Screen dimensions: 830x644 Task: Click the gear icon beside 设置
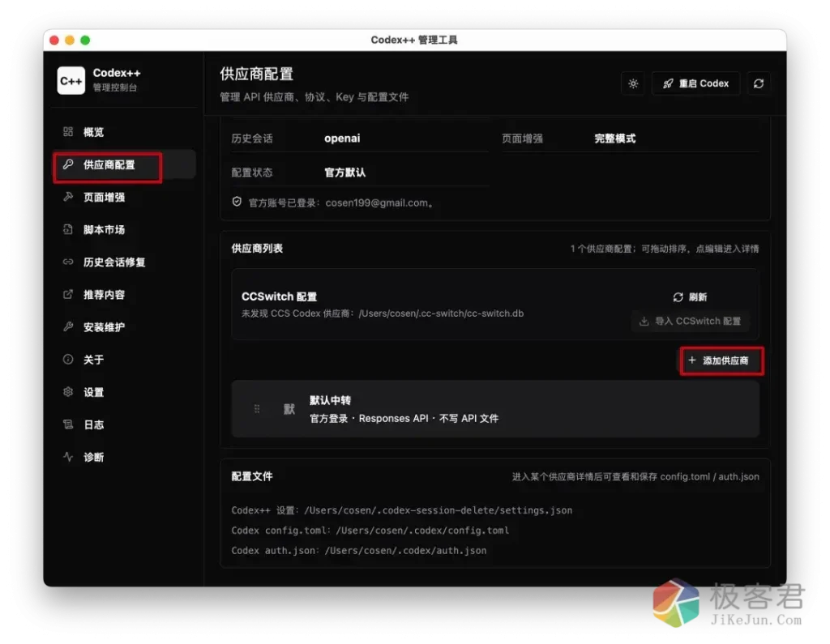point(68,391)
